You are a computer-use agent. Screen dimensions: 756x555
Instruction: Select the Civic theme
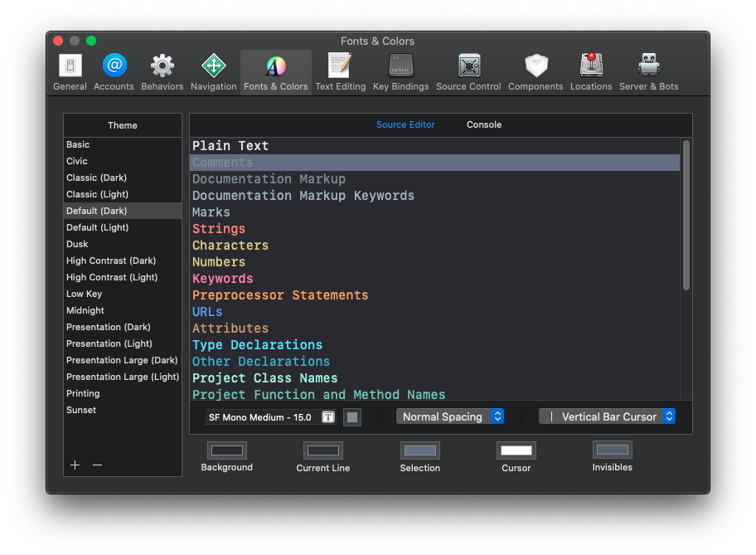coord(123,161)
